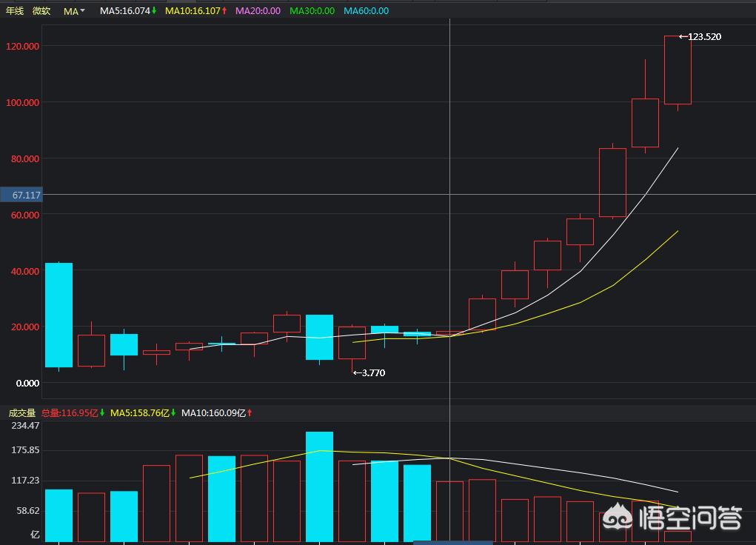Screen dimensions: 756x545
Task: Click the volume MA5:158.76亿 label
Action: (x=140, y=412)
